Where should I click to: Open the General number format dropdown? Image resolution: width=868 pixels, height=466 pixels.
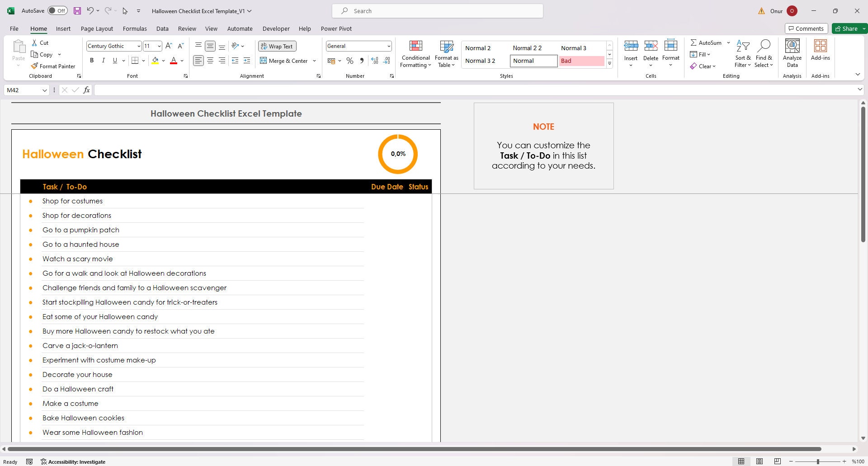(x=389, y=46)
